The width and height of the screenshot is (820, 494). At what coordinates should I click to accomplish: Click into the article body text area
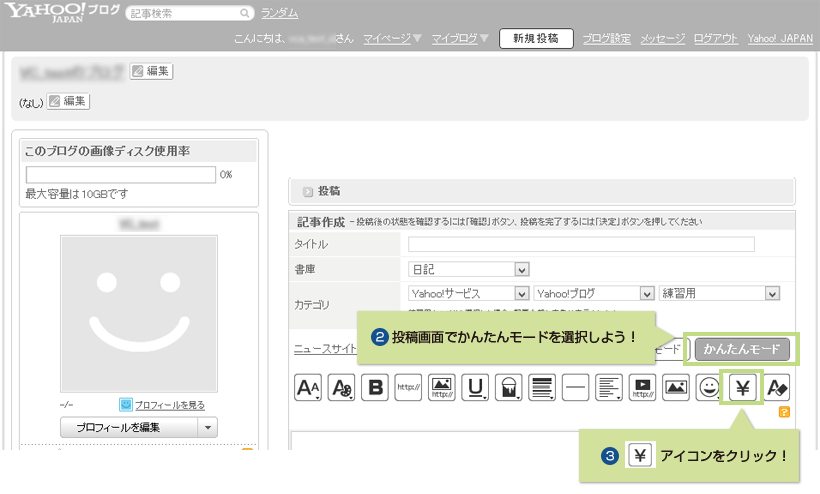click(434, 441)
